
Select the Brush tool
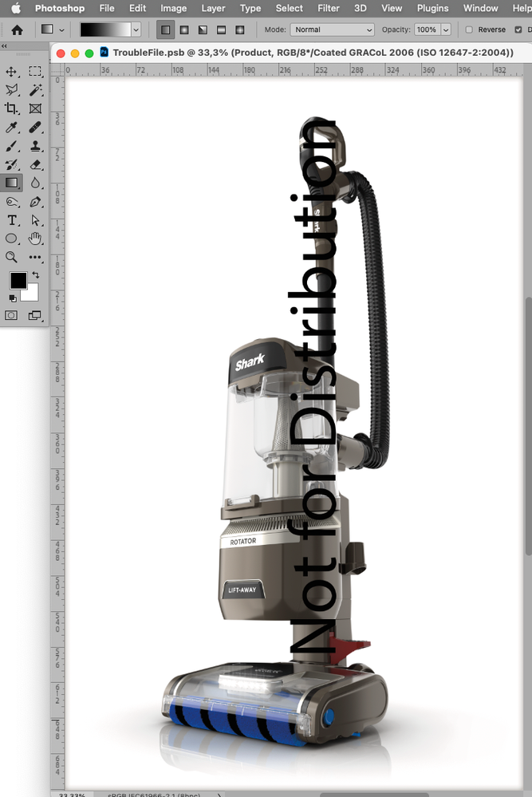[11, 146]
